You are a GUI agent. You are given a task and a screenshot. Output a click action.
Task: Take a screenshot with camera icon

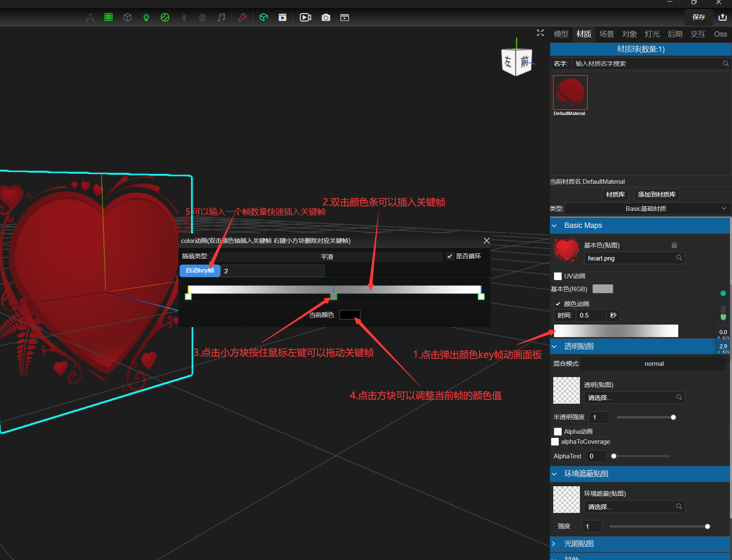(326, 17)
